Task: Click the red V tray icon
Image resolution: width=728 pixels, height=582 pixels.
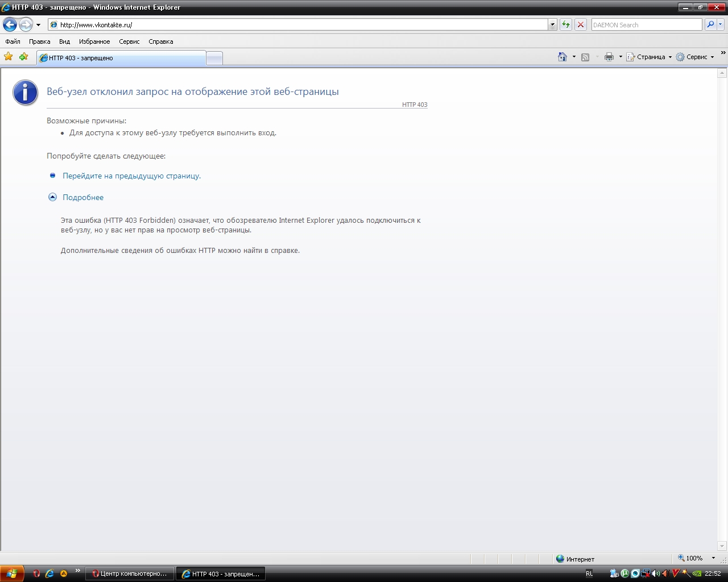Action: point(676,573)
